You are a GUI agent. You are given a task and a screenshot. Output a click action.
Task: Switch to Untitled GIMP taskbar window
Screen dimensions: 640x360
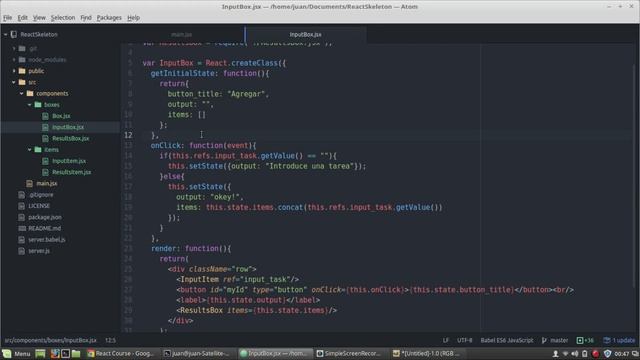point(427,353)
